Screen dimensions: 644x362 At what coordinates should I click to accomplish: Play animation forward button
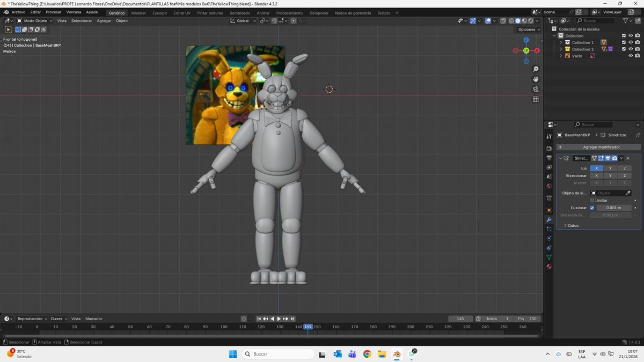click(x=279, y=319)
